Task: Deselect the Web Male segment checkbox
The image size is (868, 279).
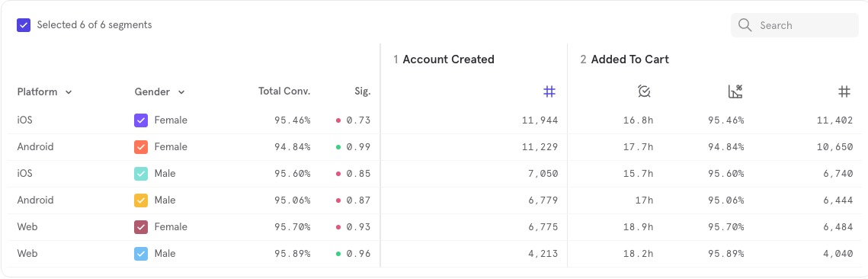Action: point(141,254)
